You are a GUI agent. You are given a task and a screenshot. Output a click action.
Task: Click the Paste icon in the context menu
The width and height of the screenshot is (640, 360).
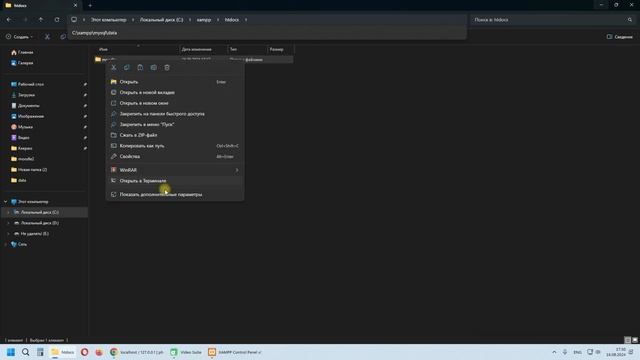[140, 67]
